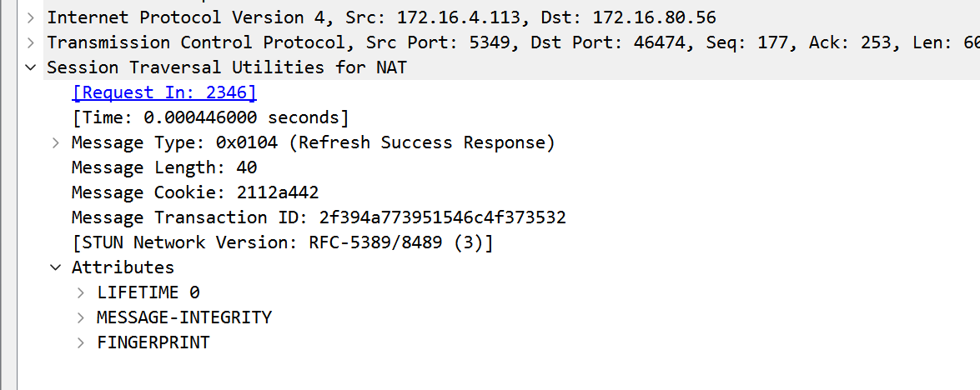Select the Attributes label text

(x=123, y=267)
